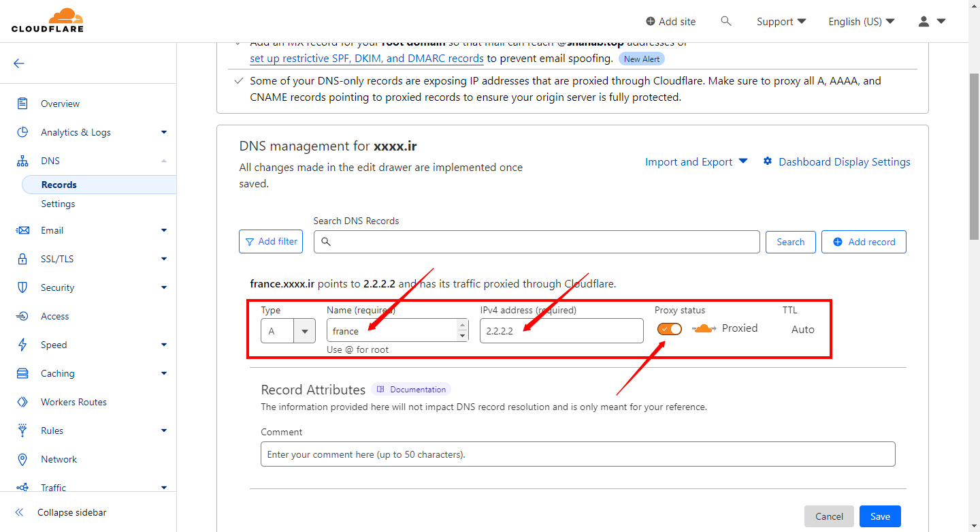Click the Rules funnel icon in sidebar

(x=22, y=431)
